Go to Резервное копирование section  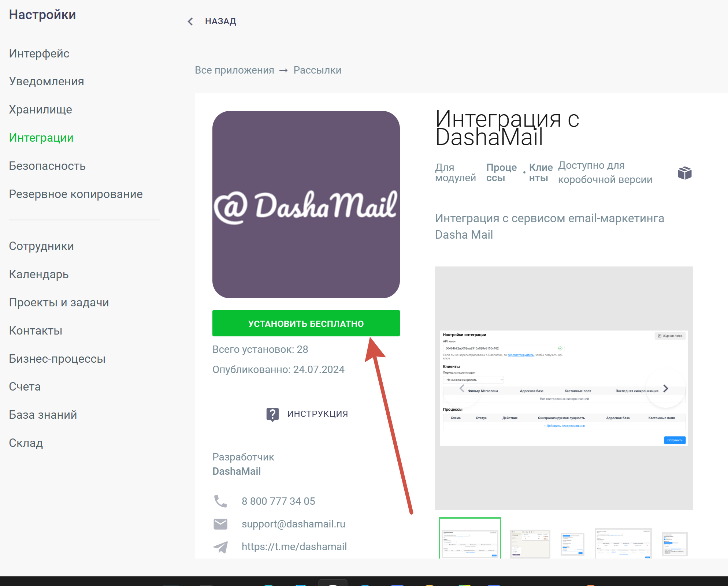(x=76, y=194)
